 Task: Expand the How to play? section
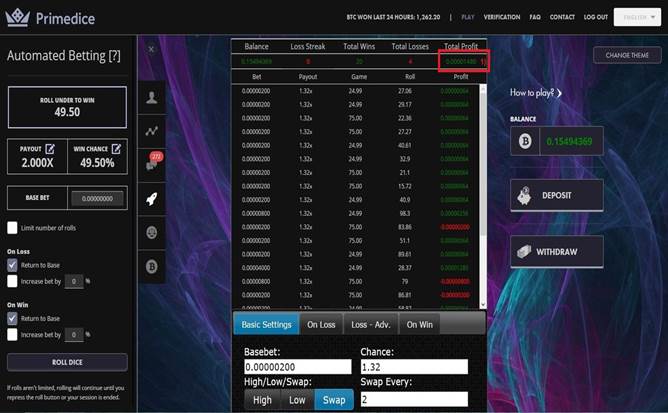[535, 93]
